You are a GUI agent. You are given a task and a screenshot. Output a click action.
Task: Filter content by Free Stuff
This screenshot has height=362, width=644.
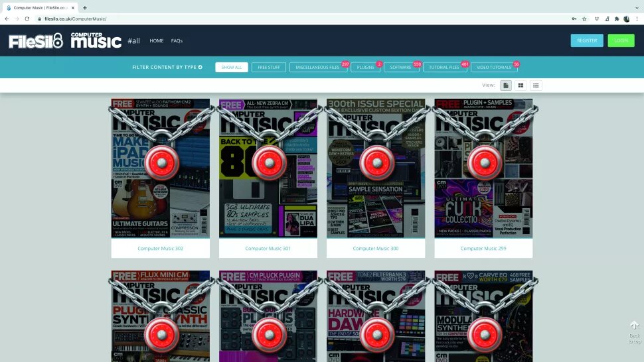[269, 68]
